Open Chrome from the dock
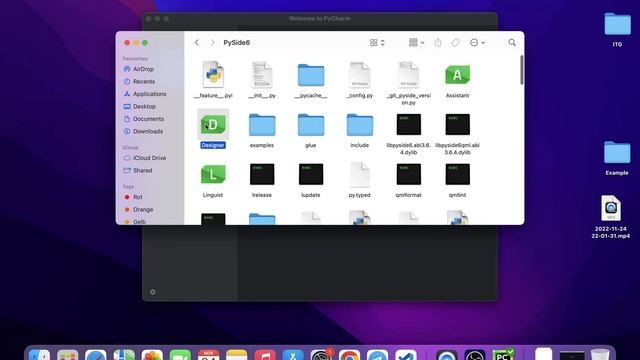 [349, 355]
